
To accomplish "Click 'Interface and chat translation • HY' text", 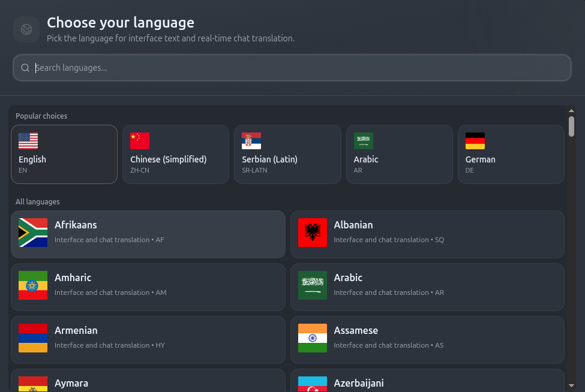I will tap(110, 345).
